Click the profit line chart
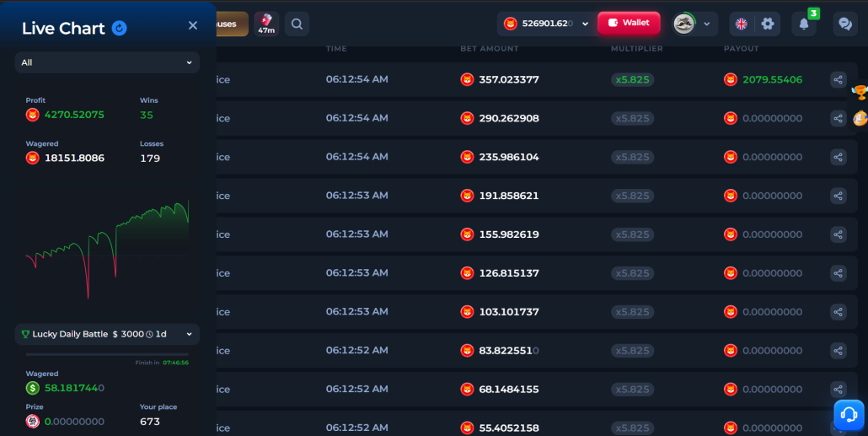Viewport: 868px width, 436px height. (107, 250)
